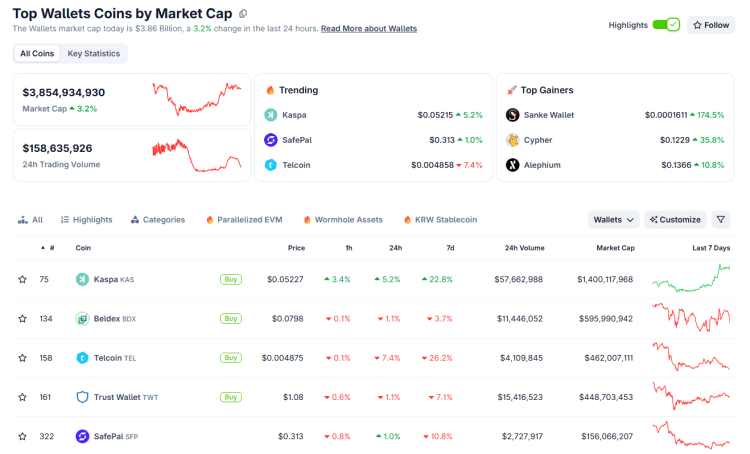750x454 pixels.
Task: Favorite Kaspa with its star
Action: pyautogui.click(x=22, y=279)
